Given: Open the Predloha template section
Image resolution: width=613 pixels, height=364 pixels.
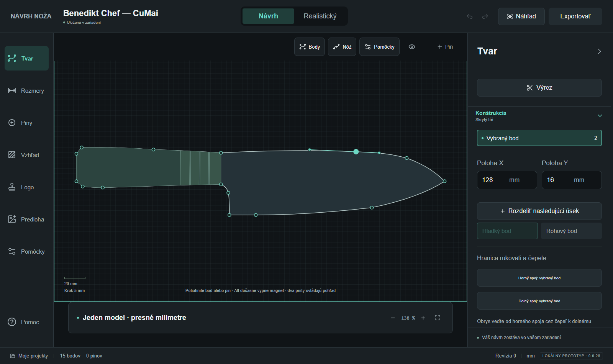Looking at the screenshot, I should pos(26,219).
